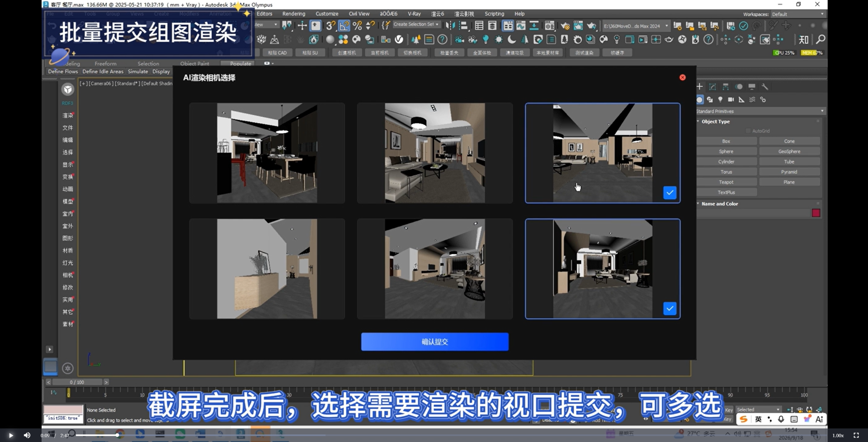Select the hallway console table camera thumbnail
The height and width of the screenshot is (442, 868).
coord(267,269)
